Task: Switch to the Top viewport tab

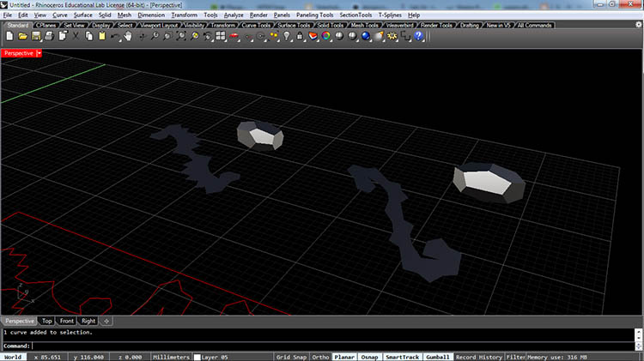Action: click(47, 321)
